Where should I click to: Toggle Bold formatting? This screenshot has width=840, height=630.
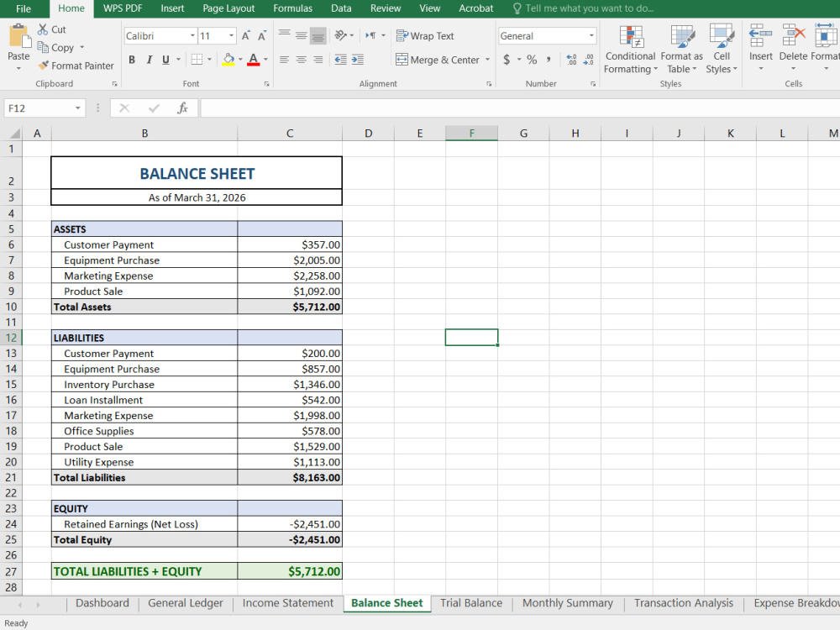tap(132, 60)
